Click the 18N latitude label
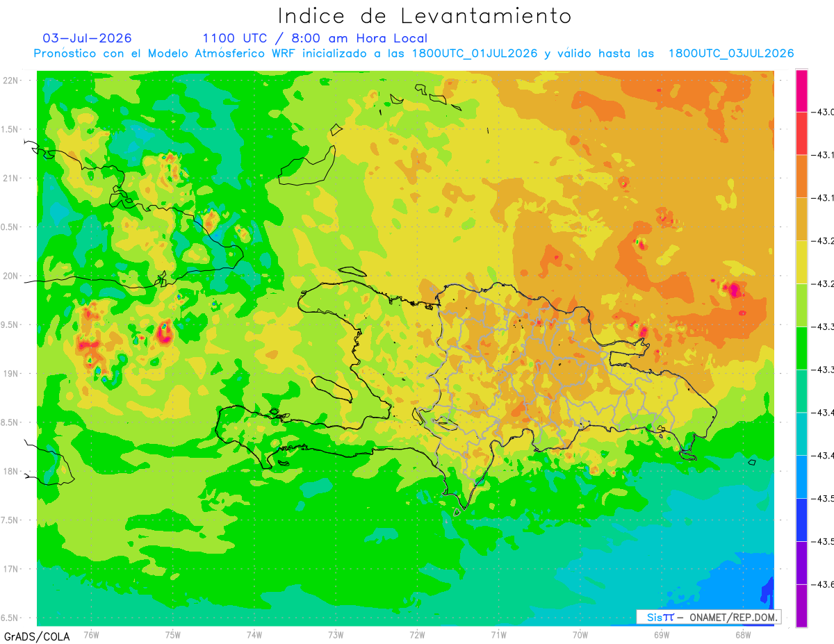The height and width of the screenshot is (644, 834). (x=11, y=471)
